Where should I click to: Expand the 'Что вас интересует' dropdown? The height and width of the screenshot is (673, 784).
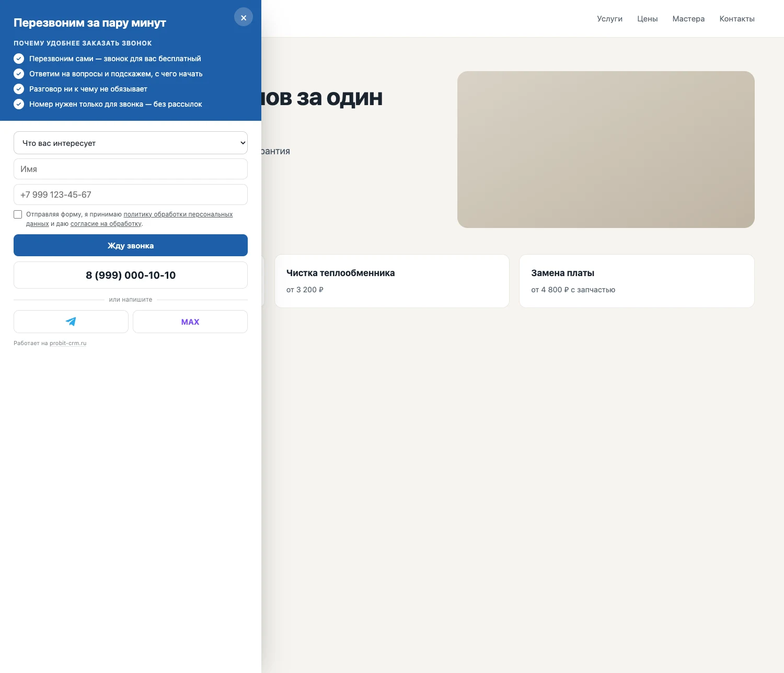[131, 143]
